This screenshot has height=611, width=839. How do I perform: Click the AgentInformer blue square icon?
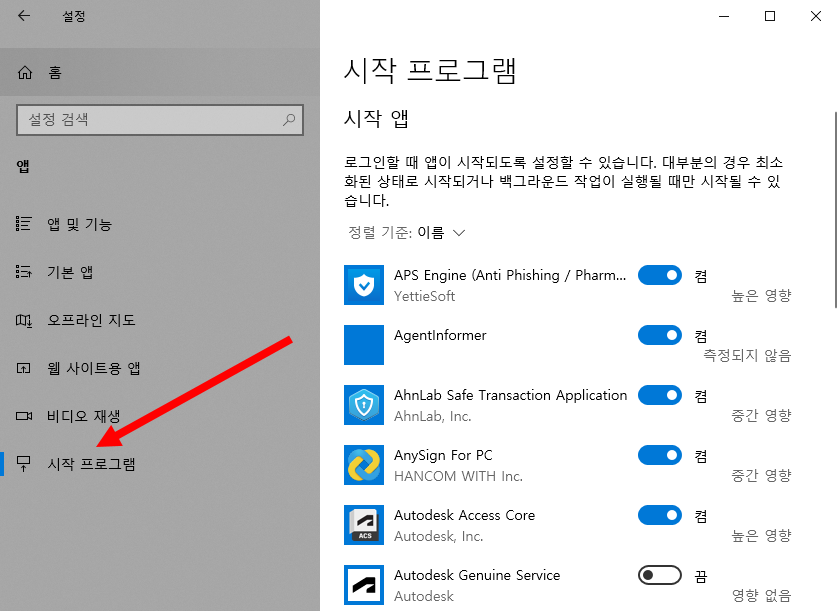(364, 345)
